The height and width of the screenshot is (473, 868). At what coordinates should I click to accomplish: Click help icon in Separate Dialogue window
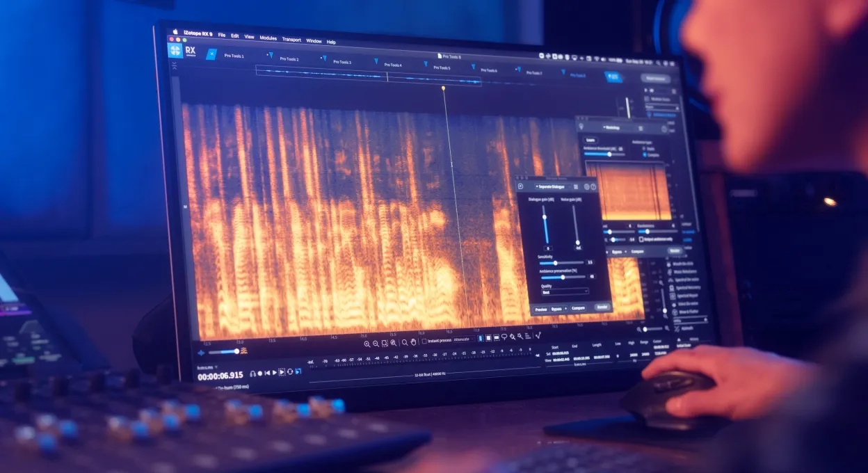tap(593, 186)
